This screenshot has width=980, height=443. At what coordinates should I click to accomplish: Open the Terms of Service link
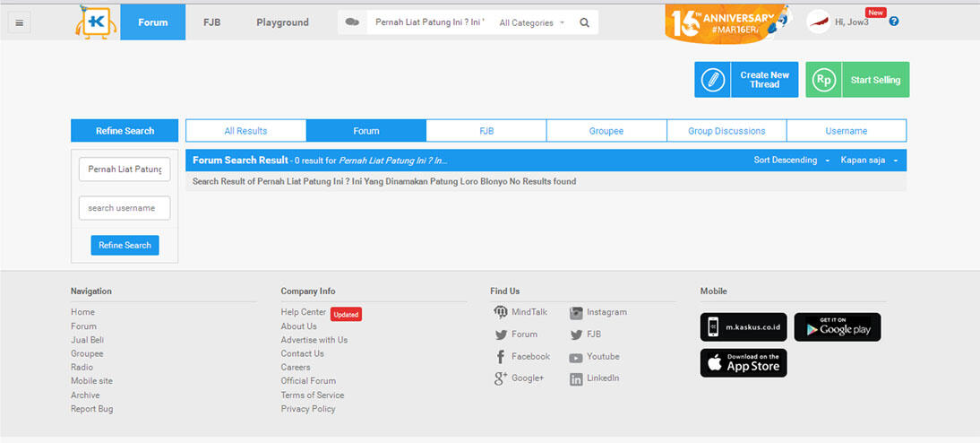click(313, 395)
